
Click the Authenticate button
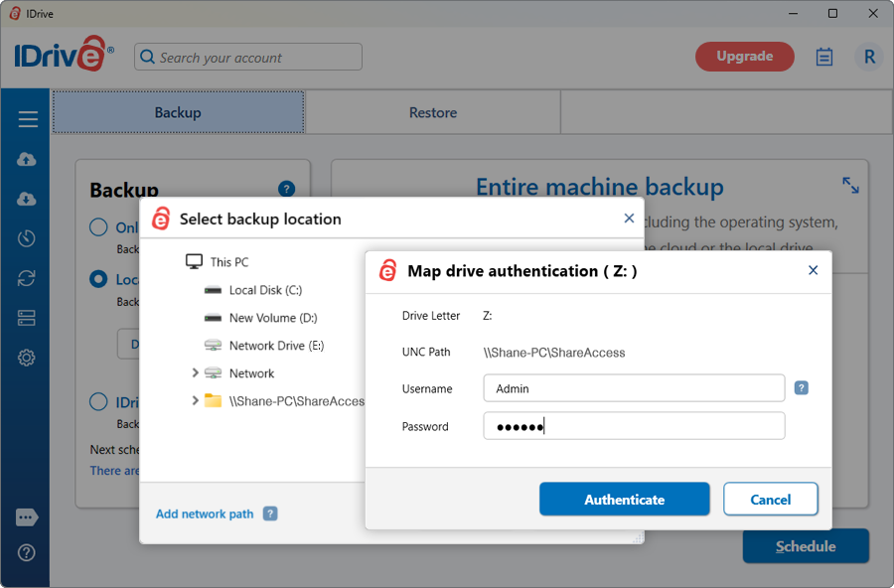tap(625, 500)
